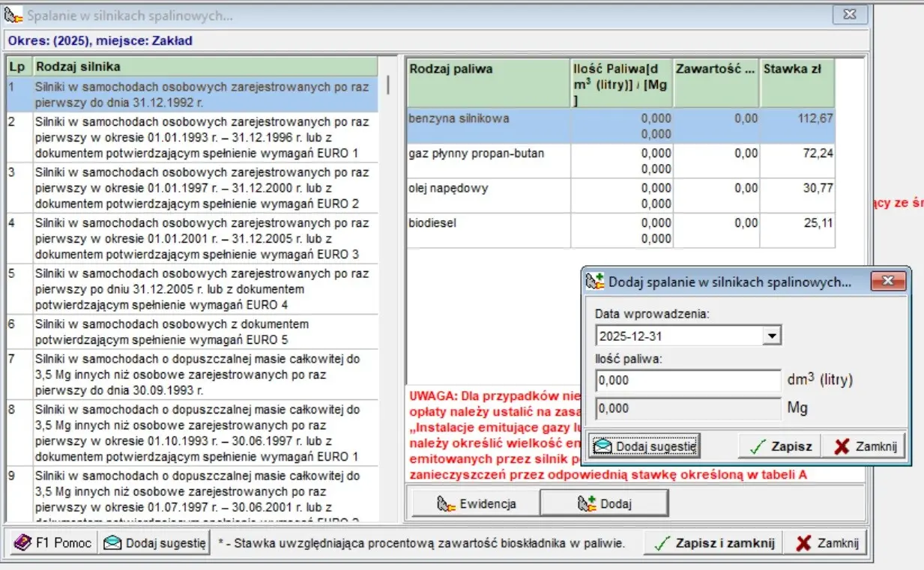Screen dimensions: 924x570
Task: Choose engine row 3 EURO 2
Action: pyautogui.click(x=202, y=188)
